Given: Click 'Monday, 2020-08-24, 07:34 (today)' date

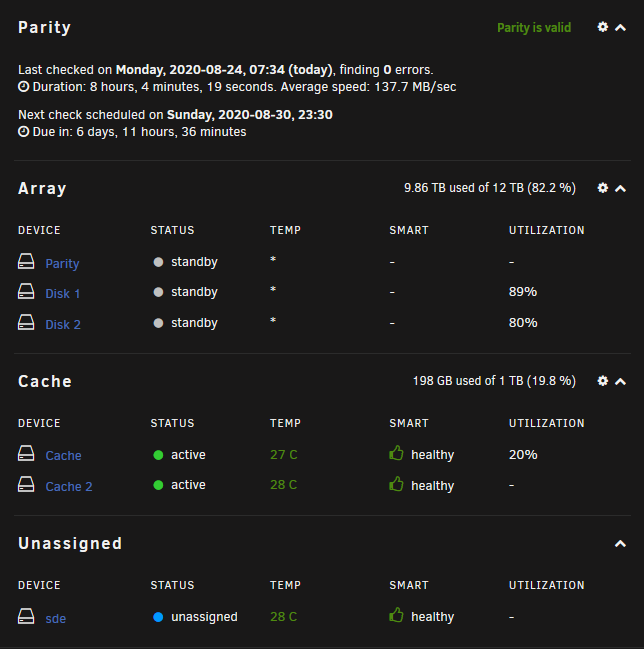Looking at the screenshot, I should [x=224, y=70].
